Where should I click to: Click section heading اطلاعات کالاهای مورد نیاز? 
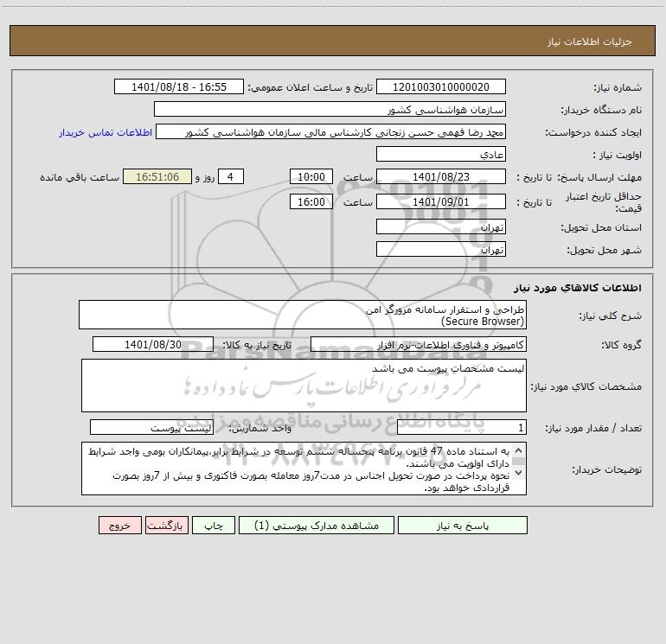[x=578, y=287]
